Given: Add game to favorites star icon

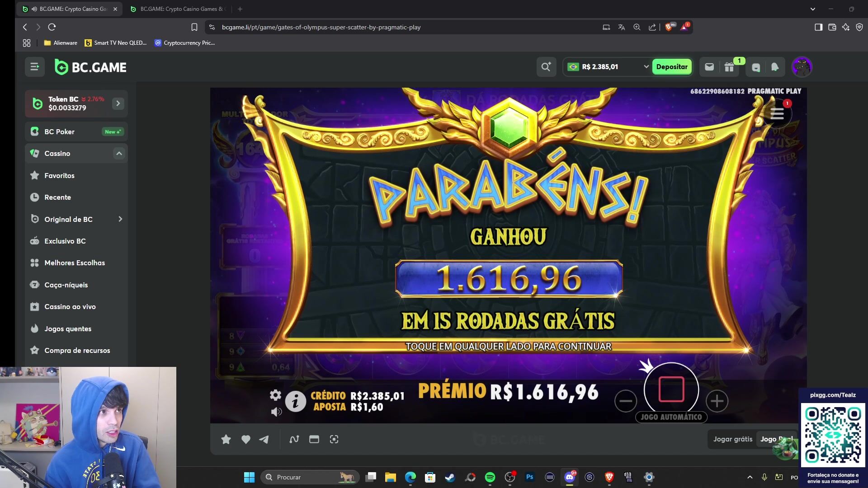Looking at the screenshot, I should coord(226,439).
